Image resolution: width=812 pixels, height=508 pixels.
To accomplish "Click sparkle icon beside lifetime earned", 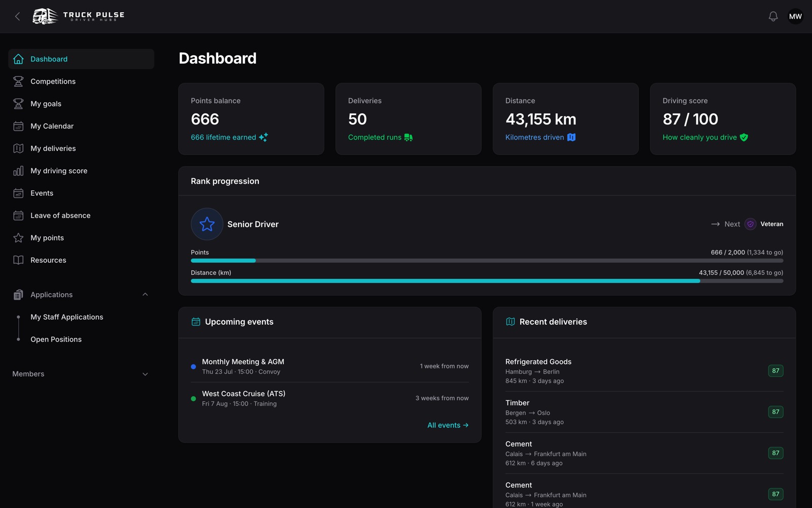I will (263, 137).
